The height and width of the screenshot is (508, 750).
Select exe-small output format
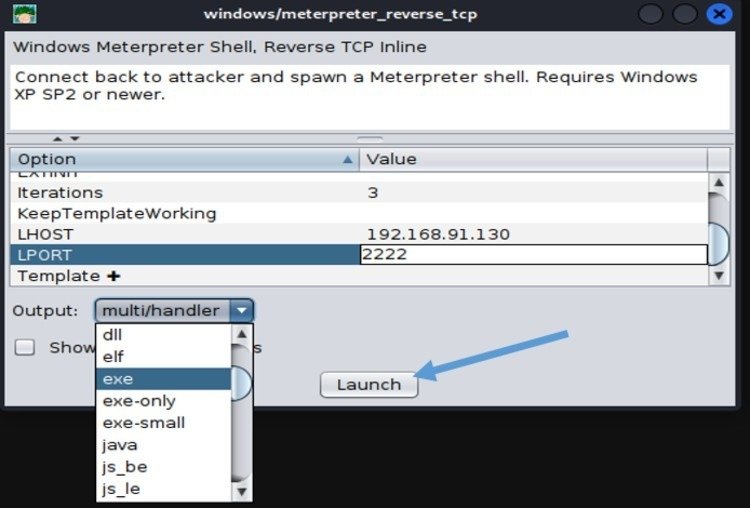[x=164, y=423]
